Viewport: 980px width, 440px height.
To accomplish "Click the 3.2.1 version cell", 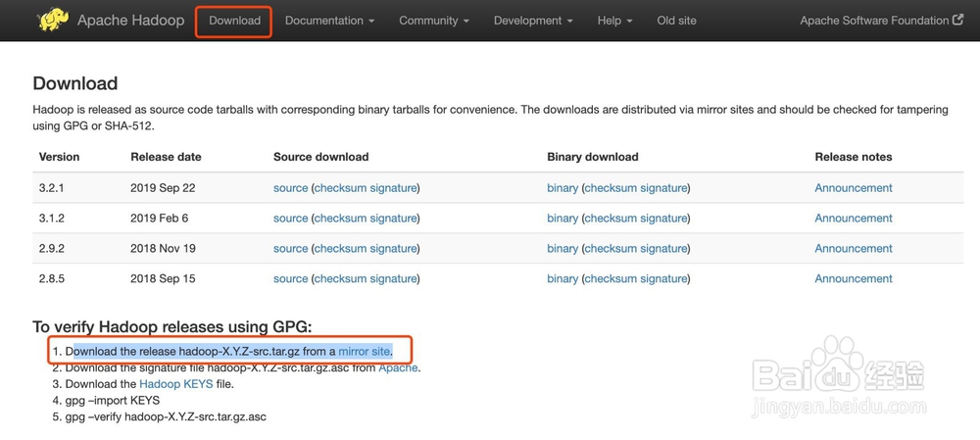I will [x=51, y=188].
